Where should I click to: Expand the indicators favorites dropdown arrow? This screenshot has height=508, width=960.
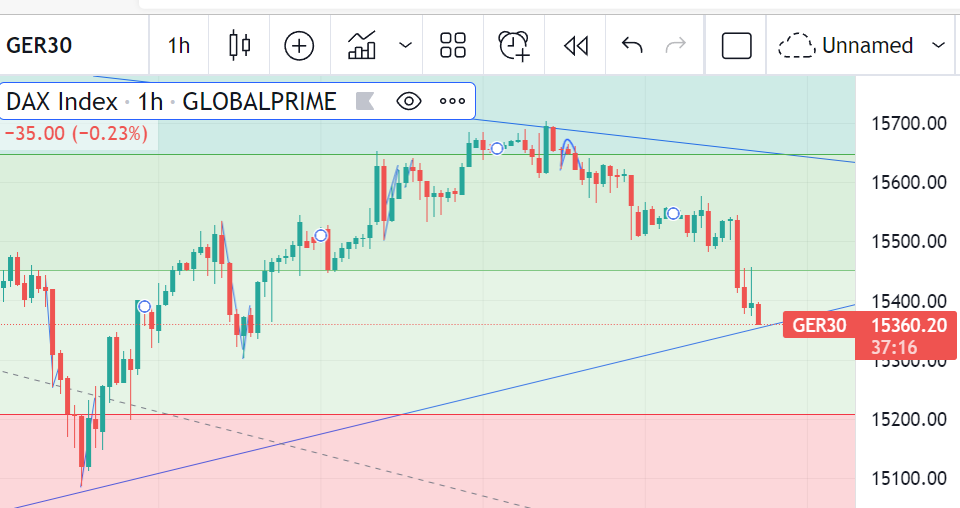pos(405,45)
